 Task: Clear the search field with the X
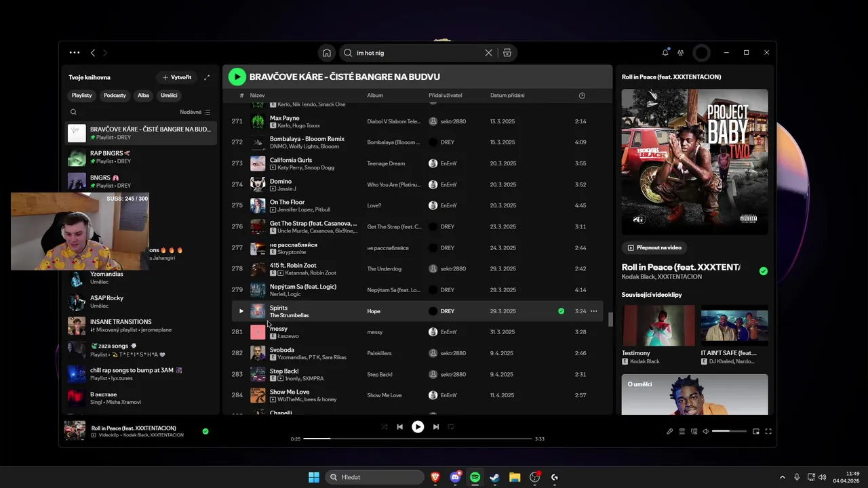coord(488,53)
